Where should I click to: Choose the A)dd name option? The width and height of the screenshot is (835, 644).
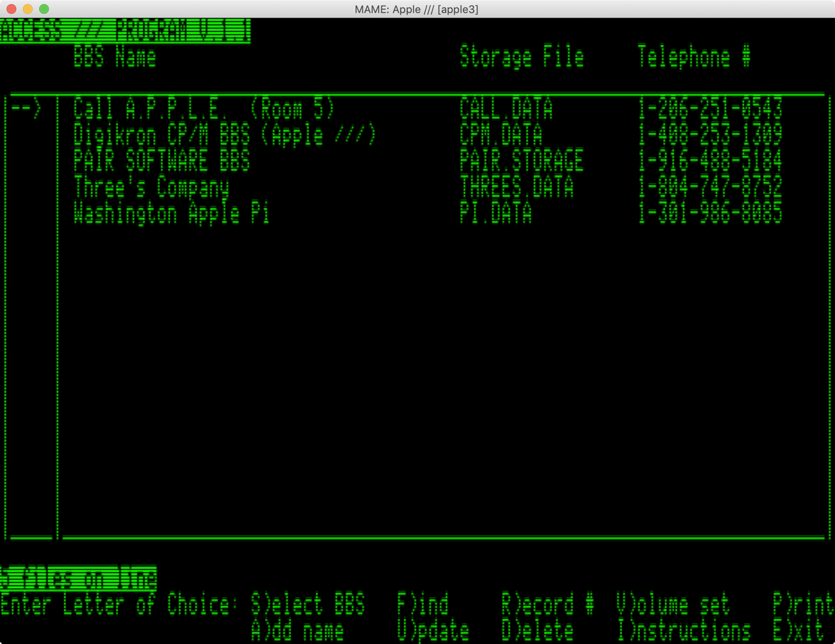pyautogui.click(x=298, y=631)
